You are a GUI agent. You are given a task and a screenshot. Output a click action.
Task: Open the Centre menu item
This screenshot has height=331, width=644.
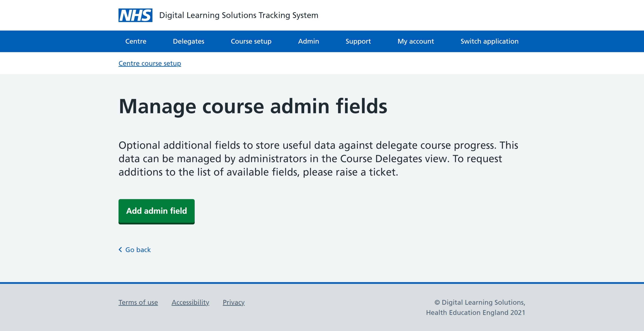coord(136,41)
